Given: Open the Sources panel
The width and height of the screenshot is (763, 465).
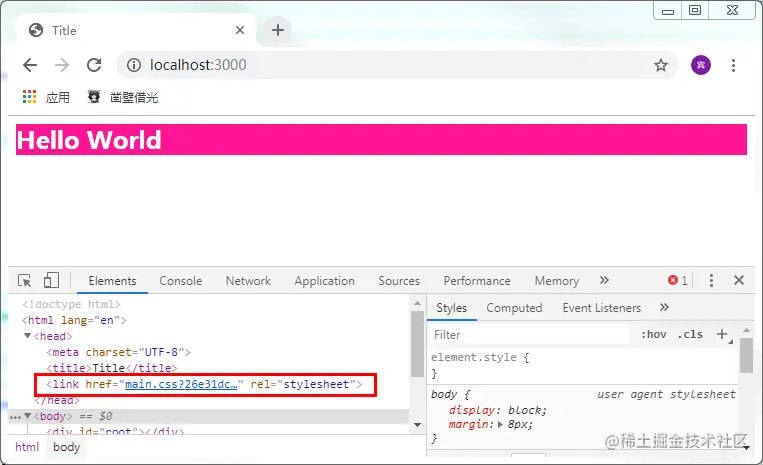Looking at the screenshot, I should pyautogui.click(x=399, y=281).
